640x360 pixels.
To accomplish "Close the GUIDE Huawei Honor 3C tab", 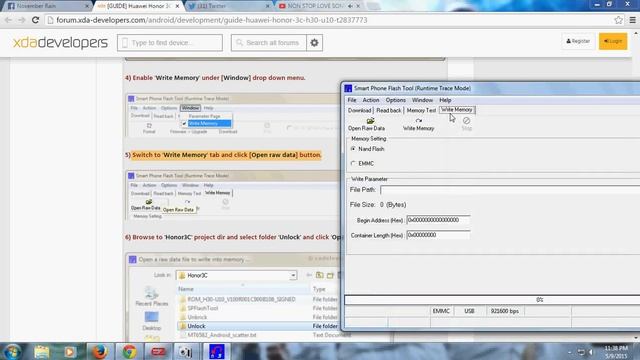I will [177, 6].
